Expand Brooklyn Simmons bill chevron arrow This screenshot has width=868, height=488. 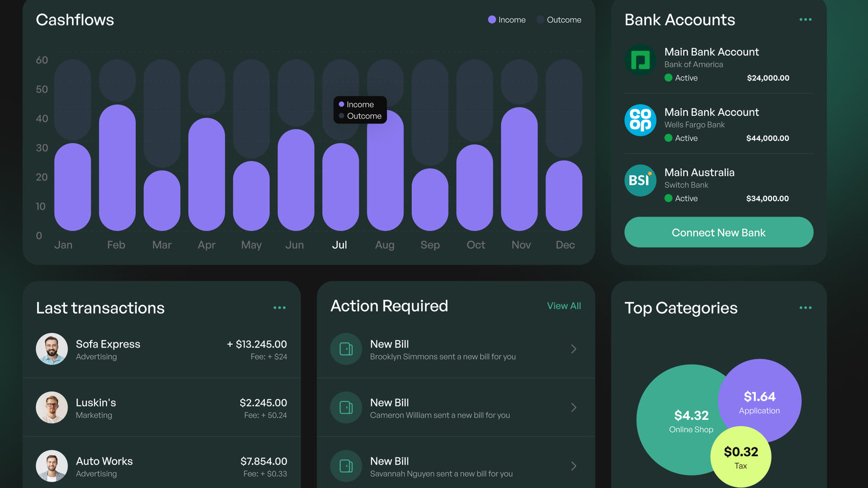[573, 349]
